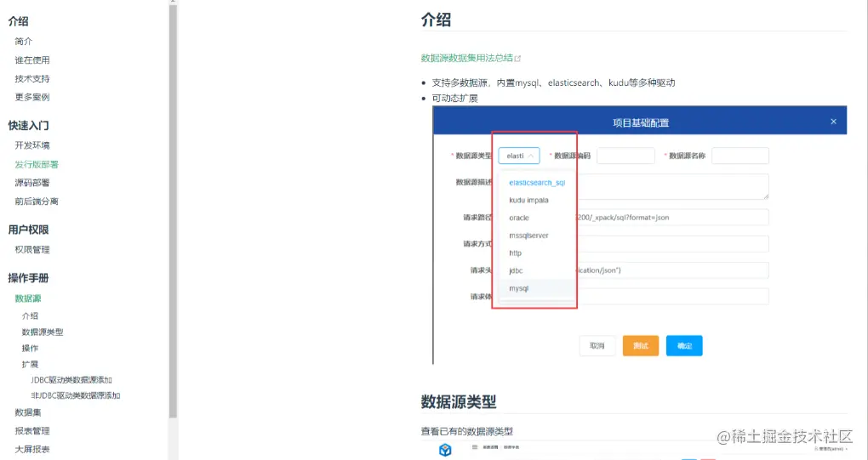Choose oracle from the dropdown list

[x=537, y=218]
